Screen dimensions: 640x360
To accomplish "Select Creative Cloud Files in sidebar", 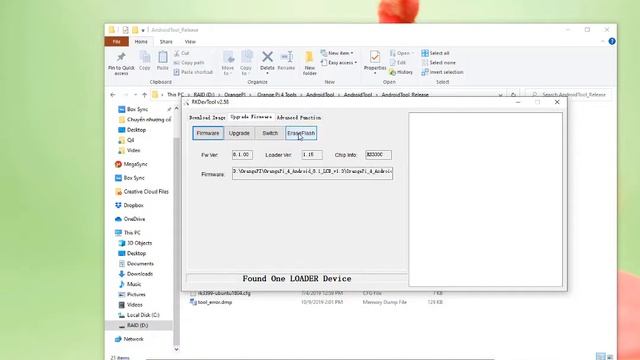I will (x=142, y=191).
